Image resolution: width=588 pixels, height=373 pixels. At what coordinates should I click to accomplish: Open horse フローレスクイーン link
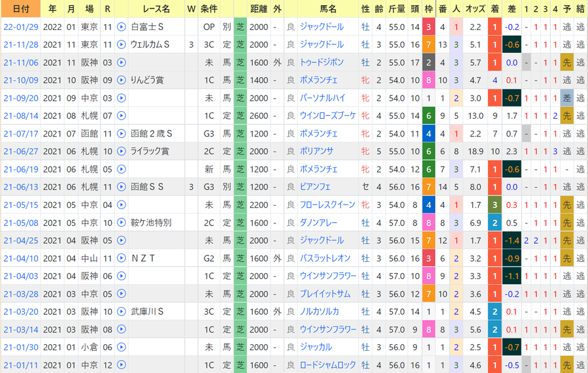point(327,204)
